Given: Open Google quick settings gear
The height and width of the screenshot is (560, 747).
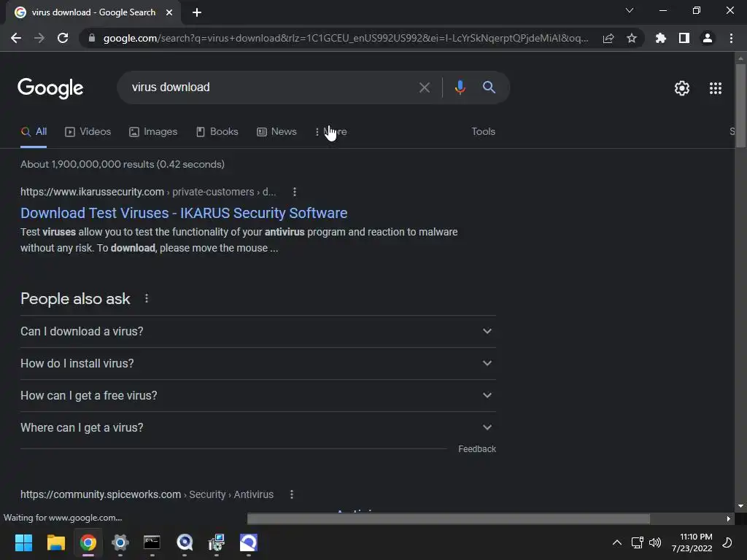Looking at the screenshot, I should [x=682, y=88].
